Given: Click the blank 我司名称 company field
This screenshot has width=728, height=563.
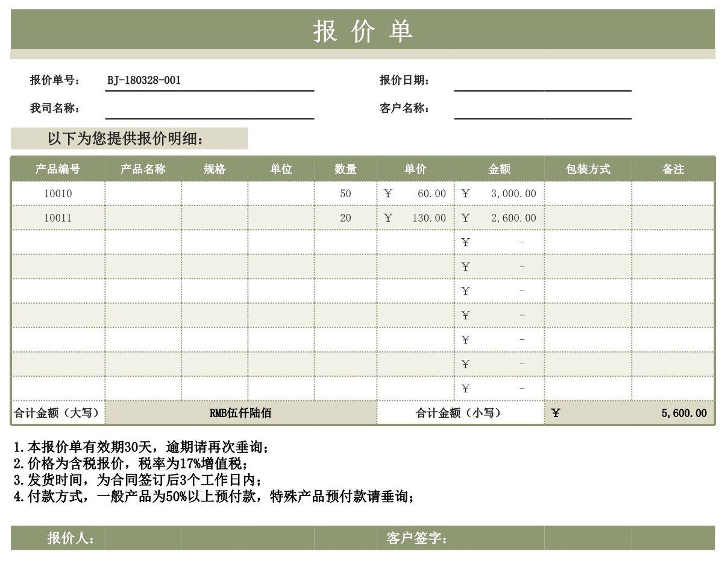Looking at the screenshot, I should click(x=209, y=109).
